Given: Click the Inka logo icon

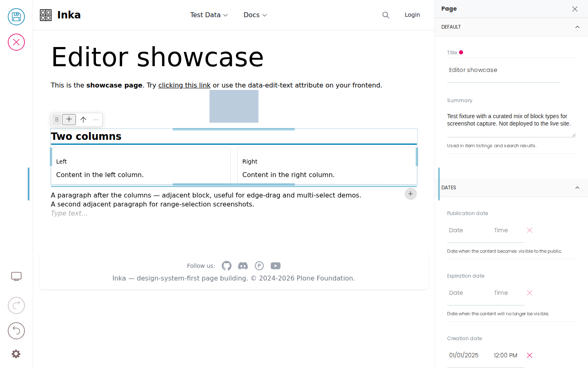Looking at the screenshot, I should 46,15.
